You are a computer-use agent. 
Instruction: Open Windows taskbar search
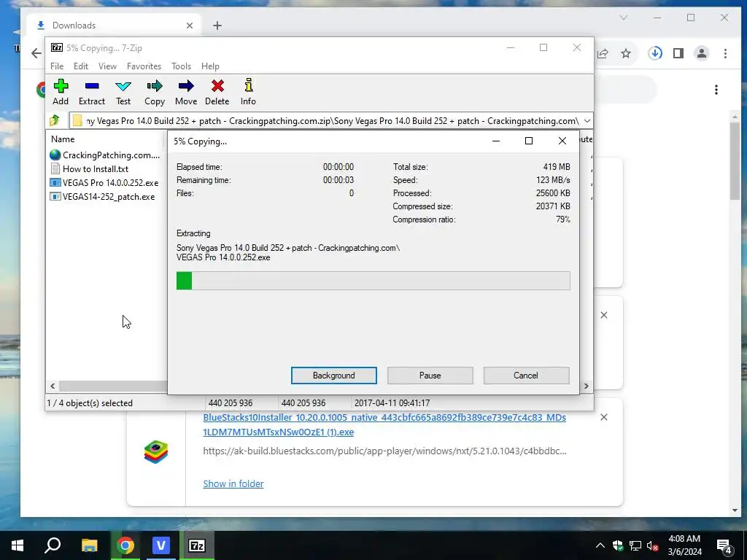[x=53, y=545]
